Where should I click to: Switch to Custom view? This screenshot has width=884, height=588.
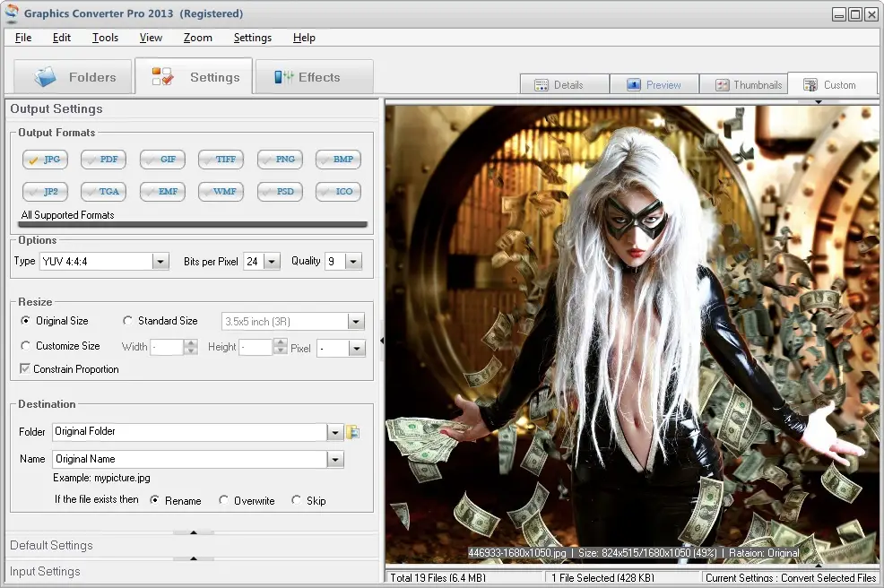click(x=832, y=84)
